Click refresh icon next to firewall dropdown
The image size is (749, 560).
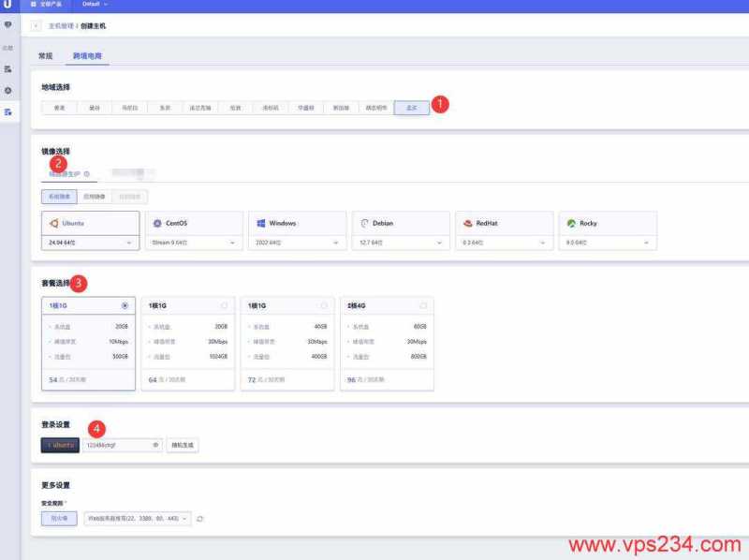(x=199, y=518)
